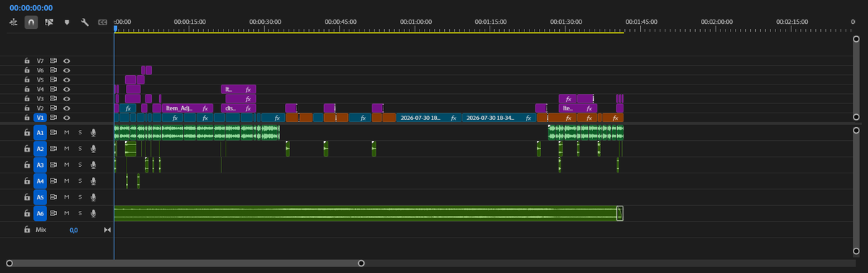Toggle track targeting for A1
The height and width of the screenshot is (273, 868).
tap(41, 133)
